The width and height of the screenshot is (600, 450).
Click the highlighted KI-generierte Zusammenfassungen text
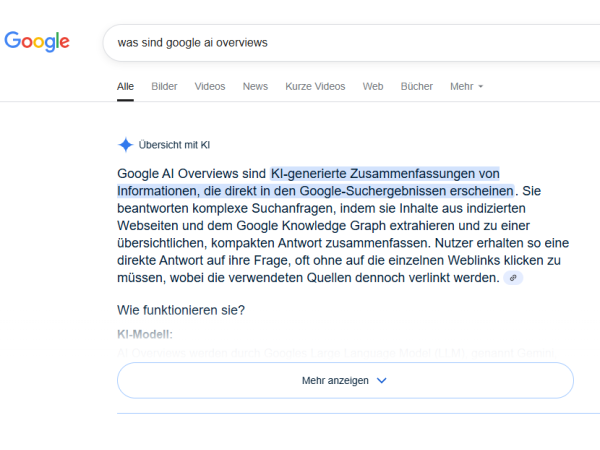(x=315, y=182)
